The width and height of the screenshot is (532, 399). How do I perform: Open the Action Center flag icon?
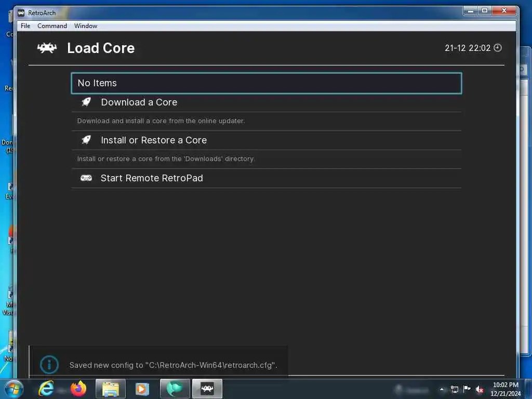tap(467, 389)
